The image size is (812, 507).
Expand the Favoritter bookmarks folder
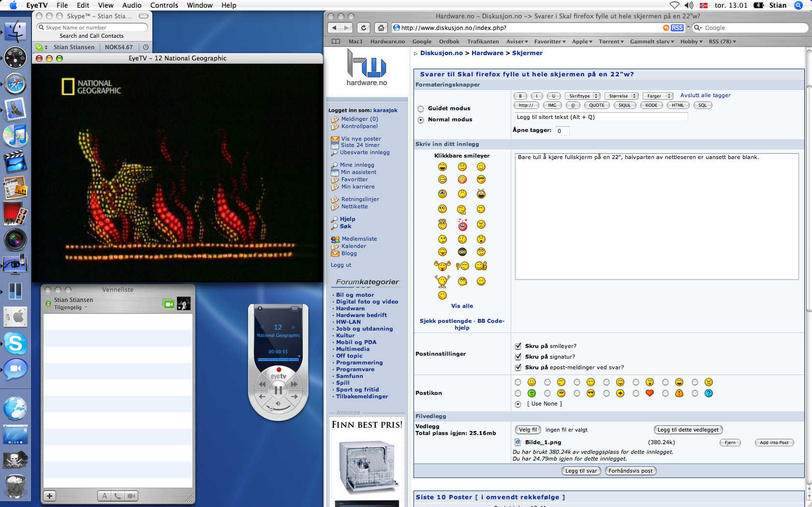(550, 42)
